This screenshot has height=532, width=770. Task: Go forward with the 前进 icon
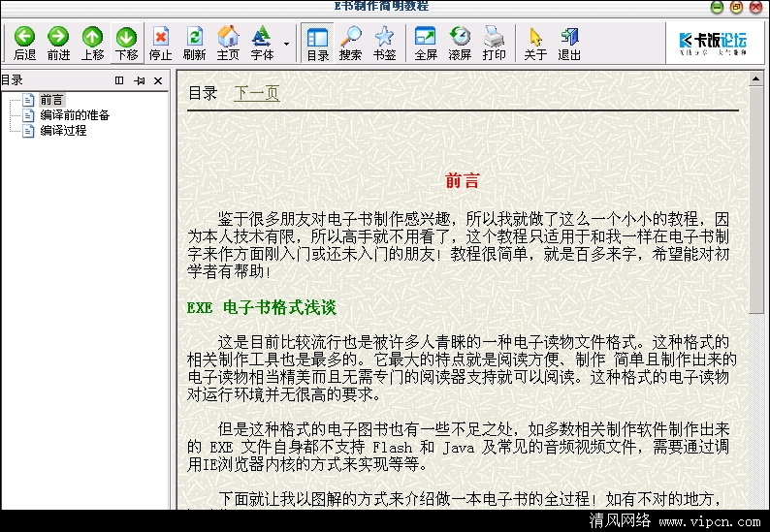[58, 43]
